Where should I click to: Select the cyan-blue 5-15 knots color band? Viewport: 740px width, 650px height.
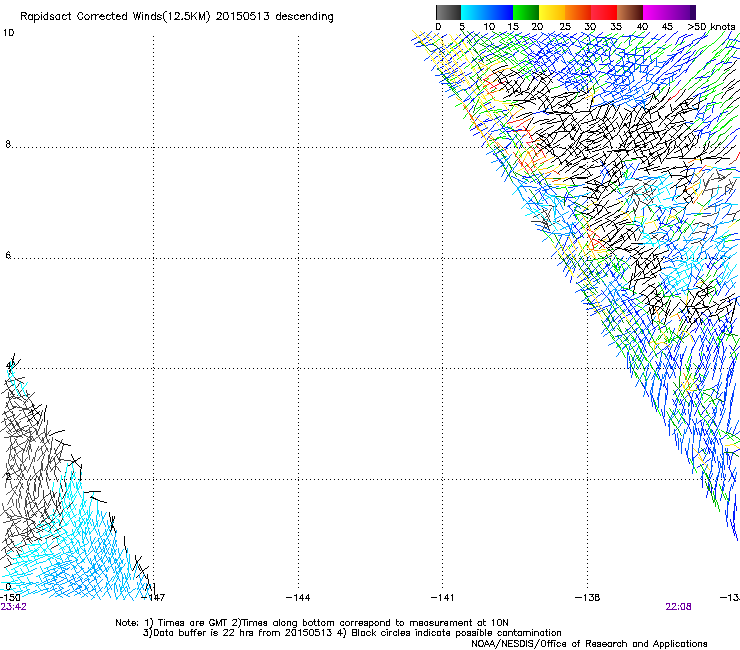coord(487,12)
